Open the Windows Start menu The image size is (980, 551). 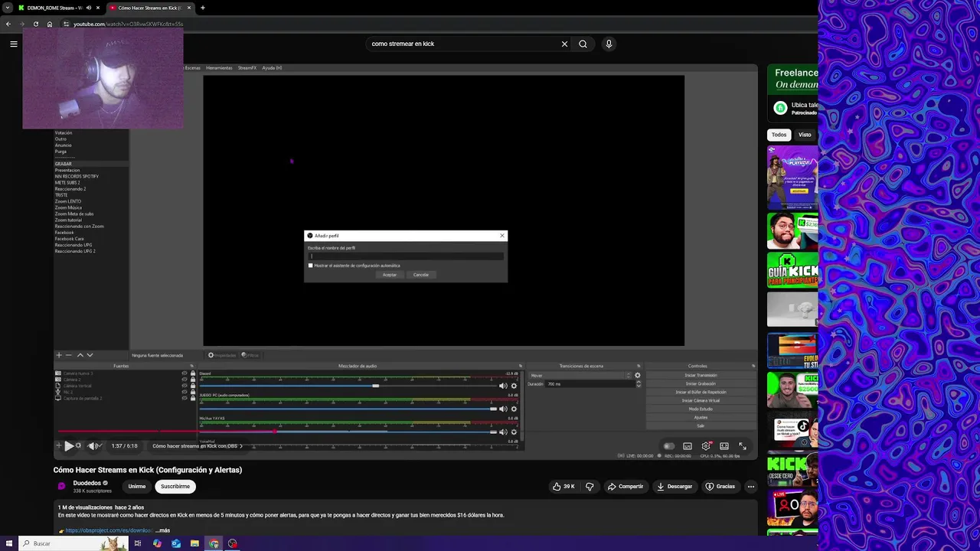[x=9, y=543]
